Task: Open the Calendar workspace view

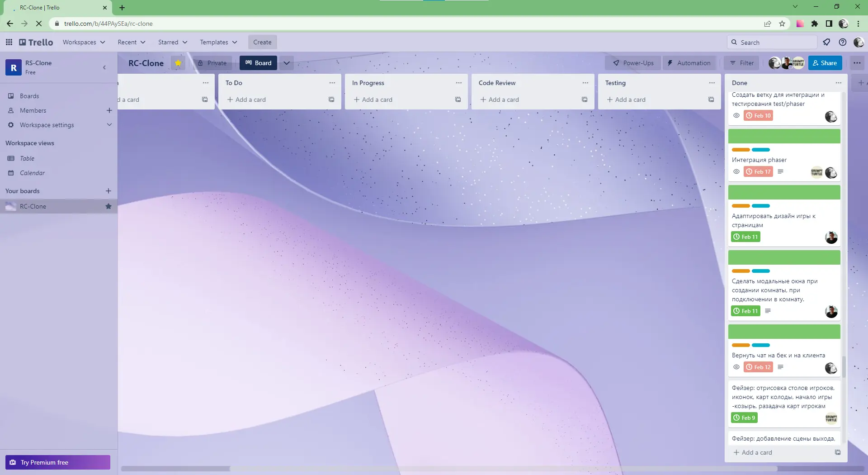Action: pyautogui.click(x=33, y=173)
